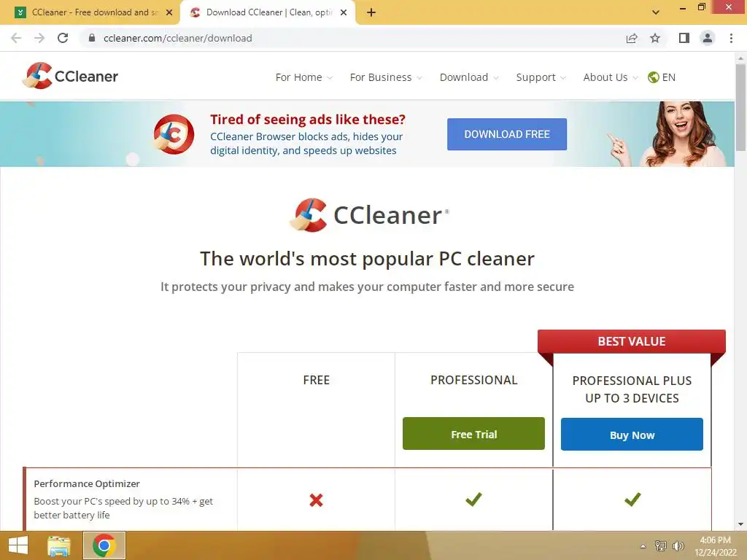Viewport: 747px width, 560px height.
Task: Open the Chrome three-dot menu
Action: (x=731, y=38)
